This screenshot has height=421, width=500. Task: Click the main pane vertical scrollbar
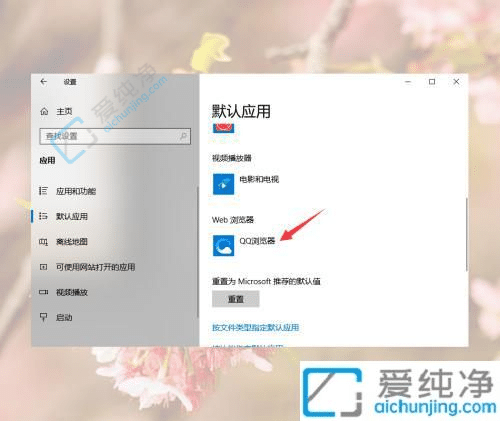point(466,235)
